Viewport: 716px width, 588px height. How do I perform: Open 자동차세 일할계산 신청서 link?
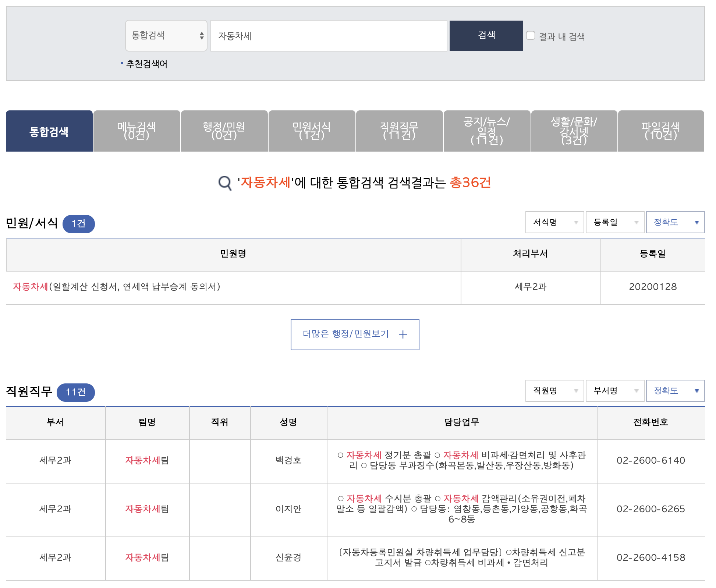pos(116,287)
